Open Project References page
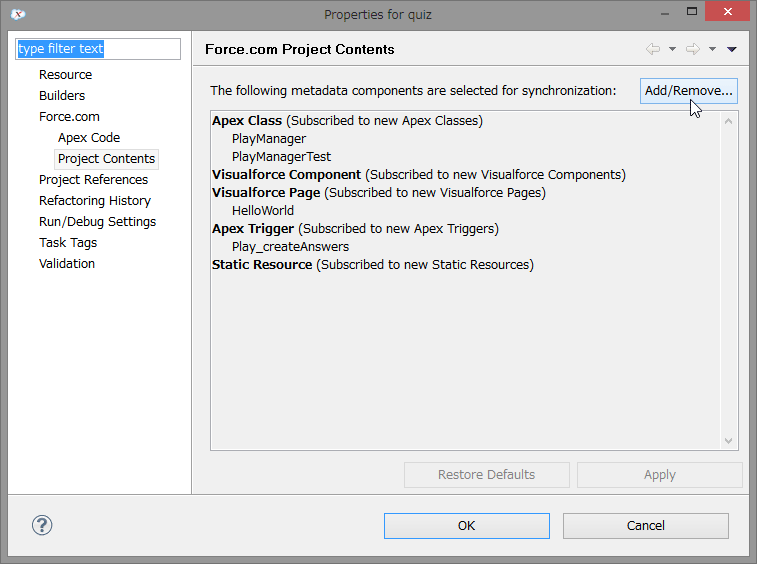 [94, 180]
